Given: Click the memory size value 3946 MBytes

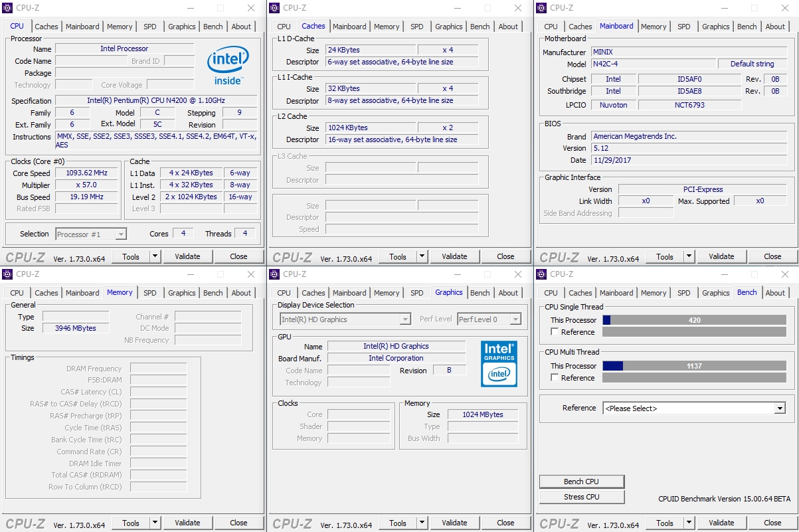Looking at the screenshot, I should click(x=76, y=328).
